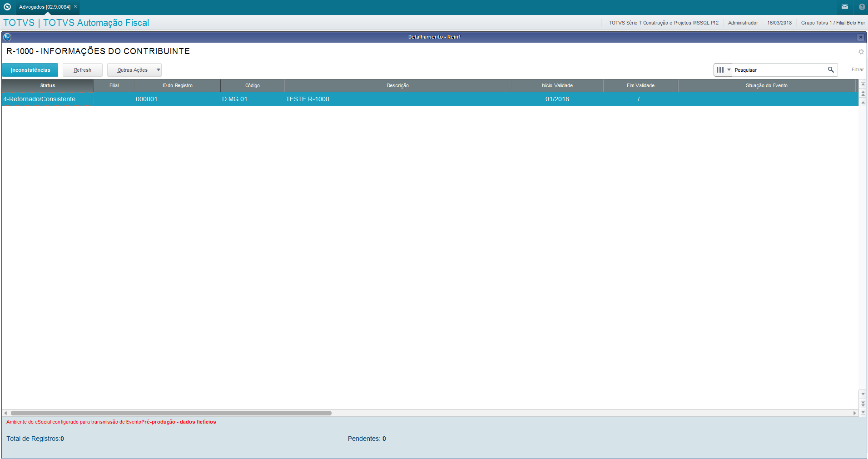
Task: Open the mail envelope icon
Action: pyautogui.click(x=845, y=7)
